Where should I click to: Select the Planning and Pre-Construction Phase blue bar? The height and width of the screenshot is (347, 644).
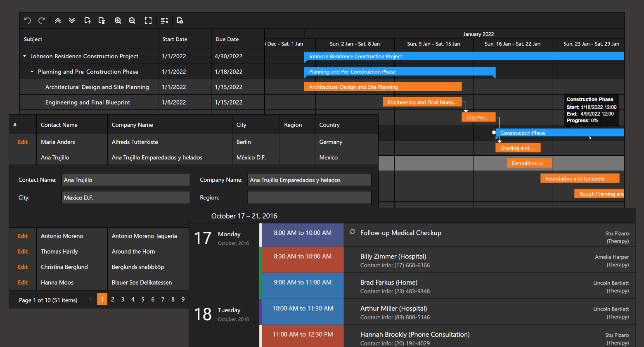tap(400, 72)
